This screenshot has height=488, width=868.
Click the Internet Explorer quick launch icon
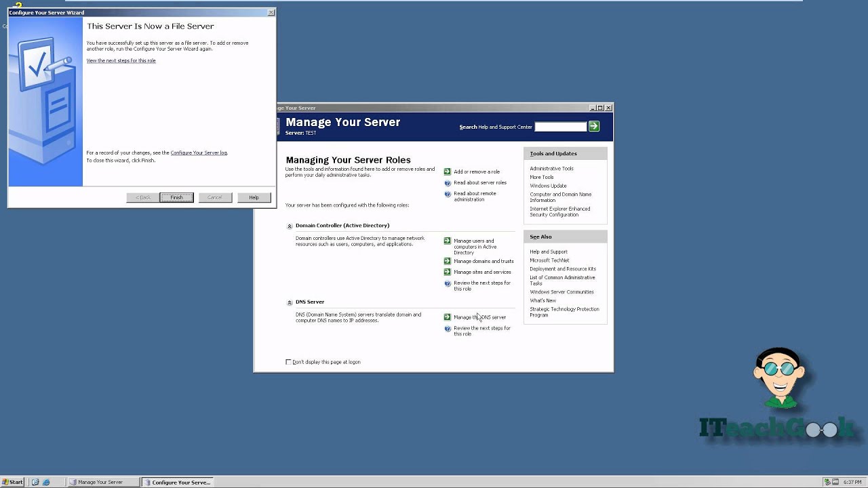coord(46,482)
